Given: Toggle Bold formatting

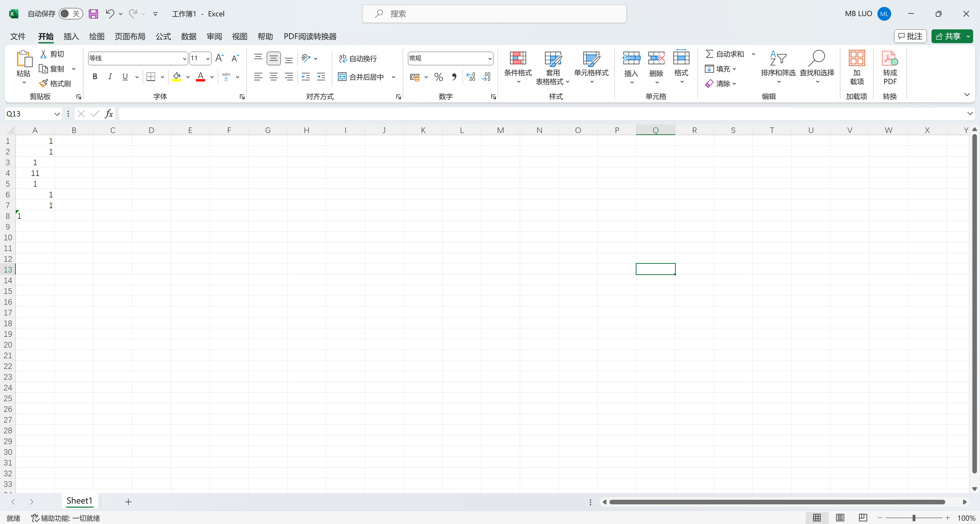Looking at the screenshot, I should coord(95,77).
